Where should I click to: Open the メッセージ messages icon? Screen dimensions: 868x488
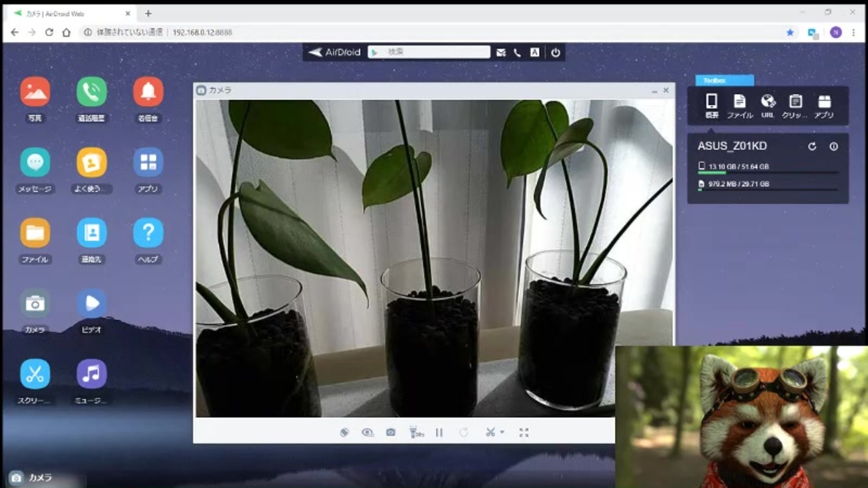pyautogui.click(x=35, y=163)
